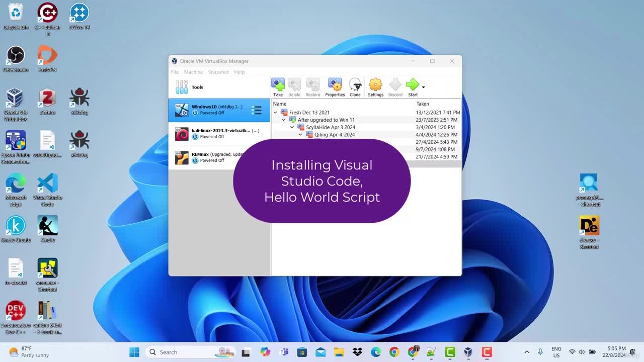Select the Fresh Dec 13 2021 snapshot
Viewport: 644px width, 362px height.
point(309,113)
